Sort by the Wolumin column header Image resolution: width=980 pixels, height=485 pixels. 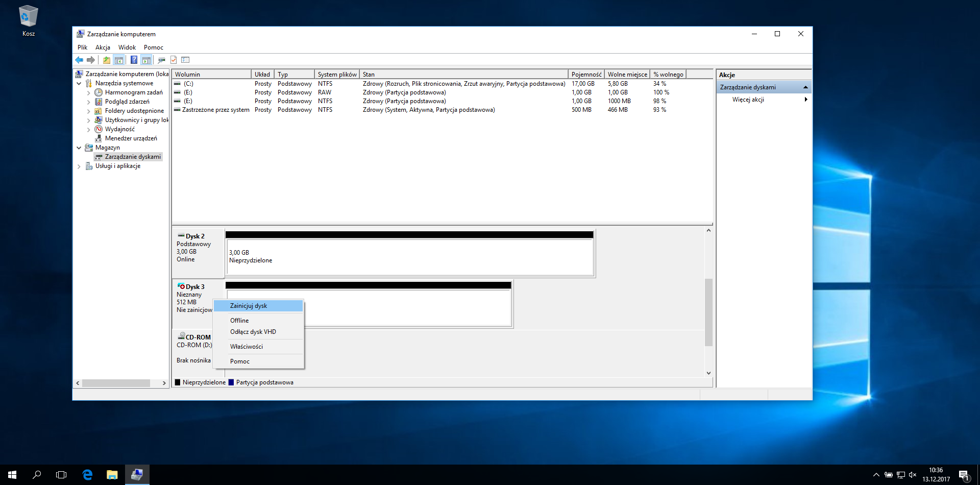click(211, 75)
